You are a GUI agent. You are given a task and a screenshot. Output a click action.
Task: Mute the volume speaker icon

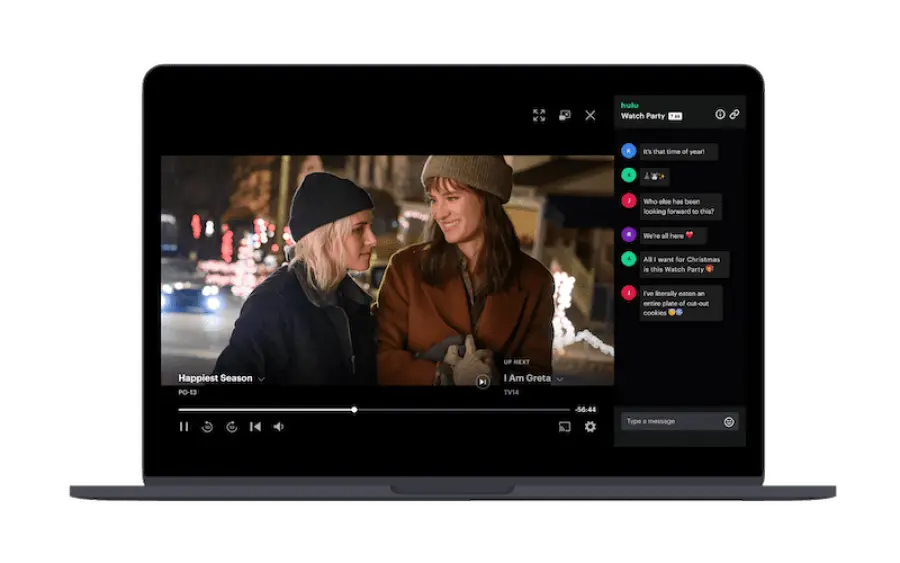click(x=279, y=426)
